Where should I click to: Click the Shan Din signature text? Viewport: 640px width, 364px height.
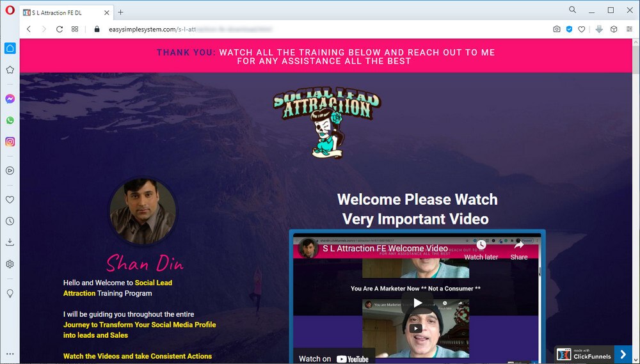tap(145, 263)
